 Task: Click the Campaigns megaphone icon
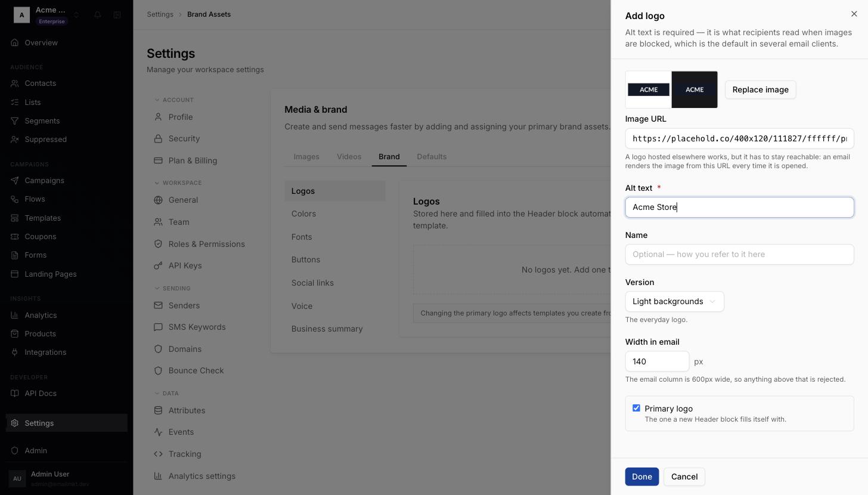15,181
